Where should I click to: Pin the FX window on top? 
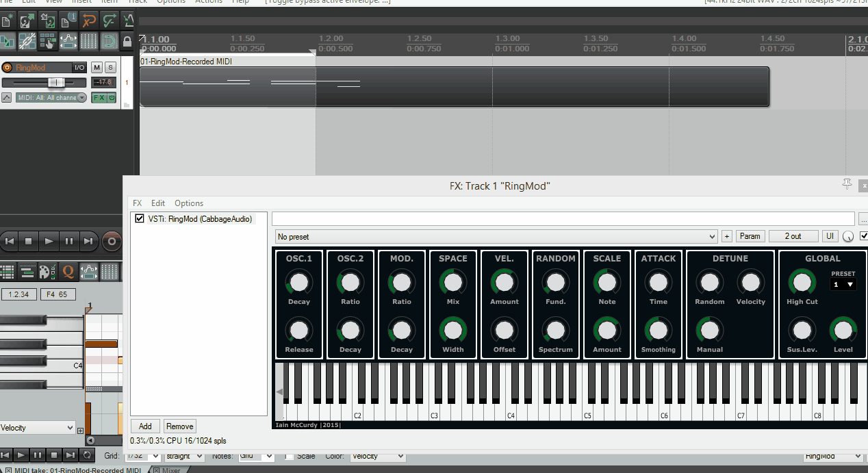point(847,184)
